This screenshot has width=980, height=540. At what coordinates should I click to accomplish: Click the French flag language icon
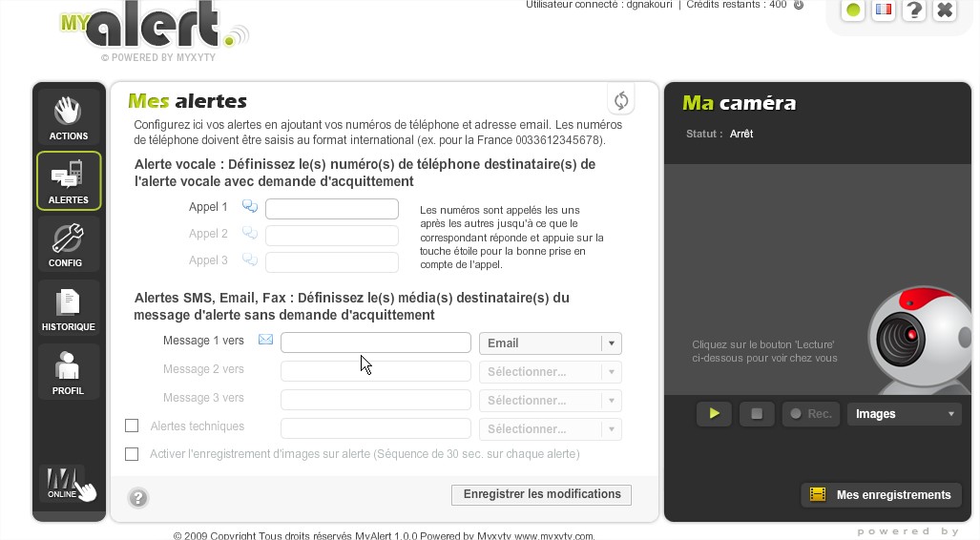click(884, 10)
